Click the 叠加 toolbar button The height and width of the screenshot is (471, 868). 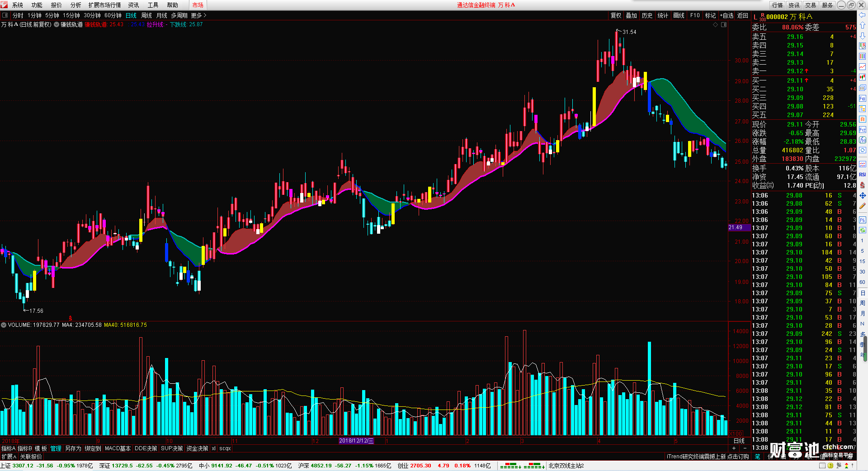point(632,15)
